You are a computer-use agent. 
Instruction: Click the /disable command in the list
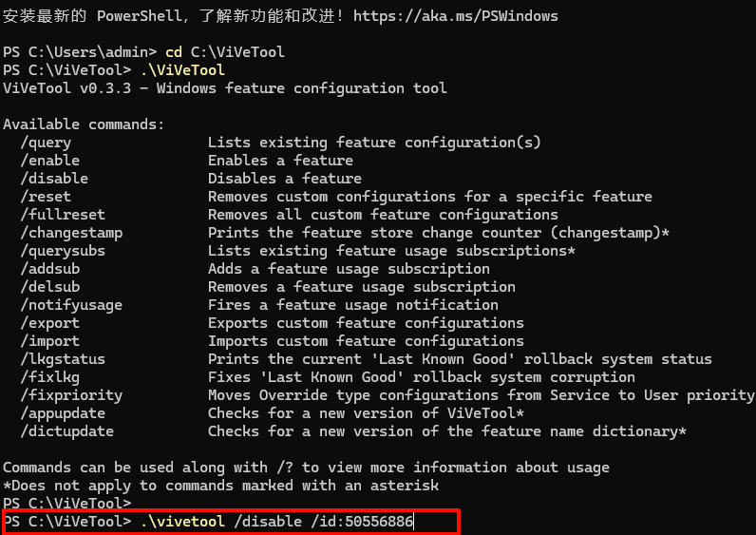(54, 179)
